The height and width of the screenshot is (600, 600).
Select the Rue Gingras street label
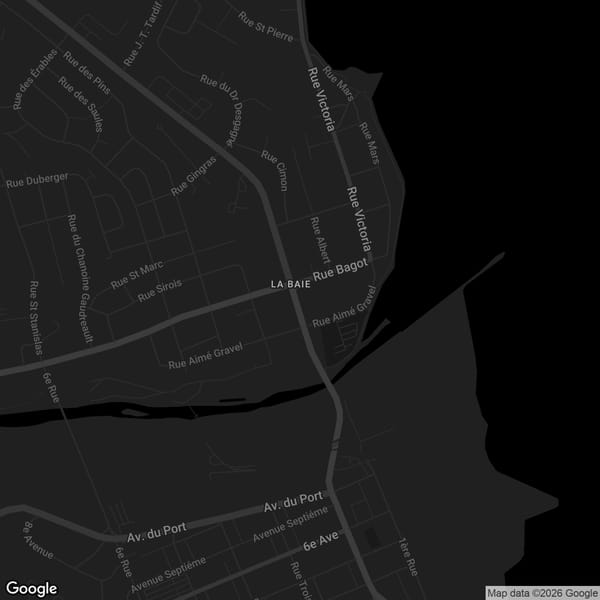click(193, 176)
